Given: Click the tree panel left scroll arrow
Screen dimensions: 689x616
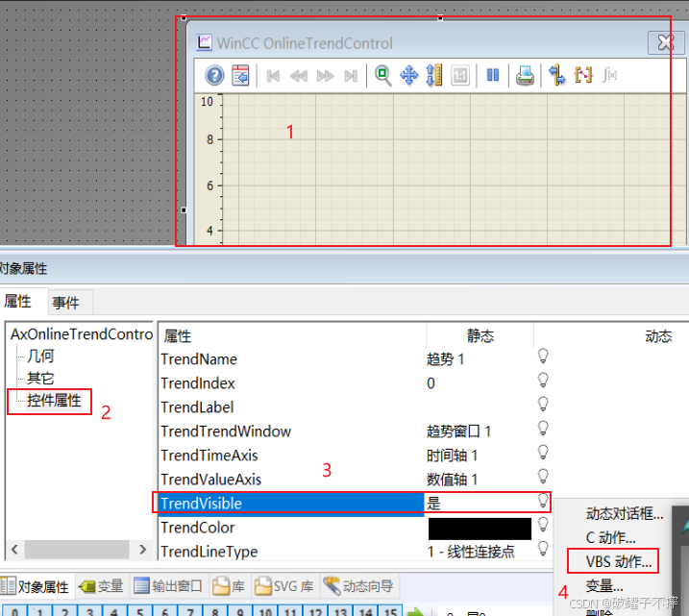Looking at the screenshot, I should (x=14, y=550).
